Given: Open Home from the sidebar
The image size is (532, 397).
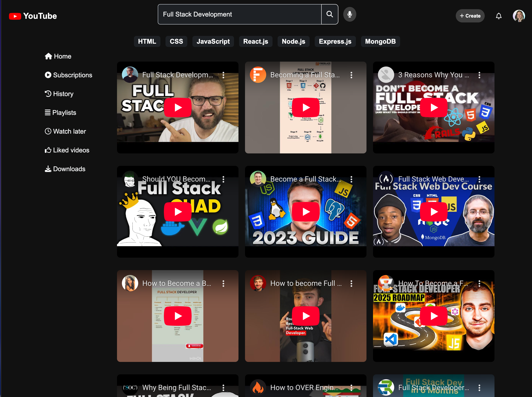Looking at the screenshot, I should [58, 56].
